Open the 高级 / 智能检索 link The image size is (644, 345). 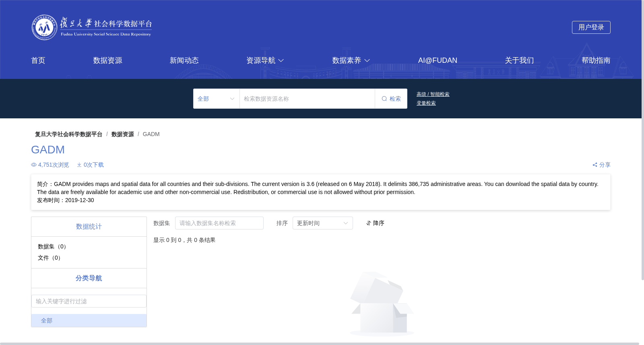click(x=433, y=94)
